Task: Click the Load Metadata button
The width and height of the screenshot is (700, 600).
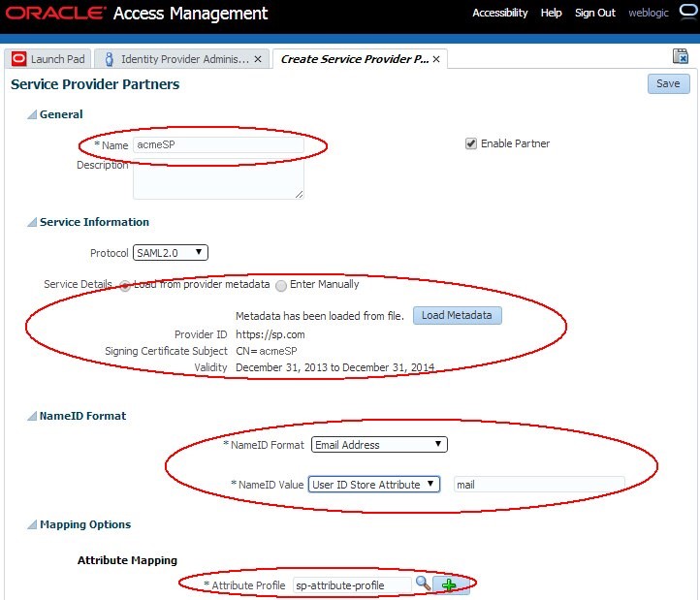Action: 458,315
